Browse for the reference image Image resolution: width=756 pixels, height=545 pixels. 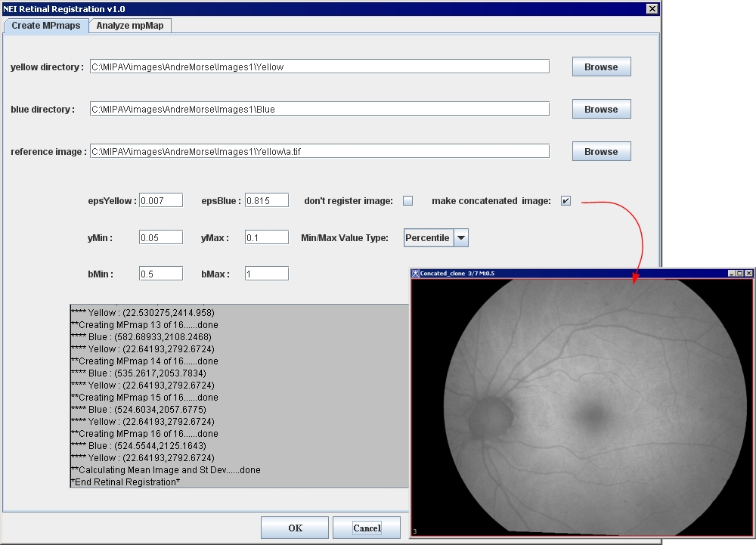(x=601, y=152)
